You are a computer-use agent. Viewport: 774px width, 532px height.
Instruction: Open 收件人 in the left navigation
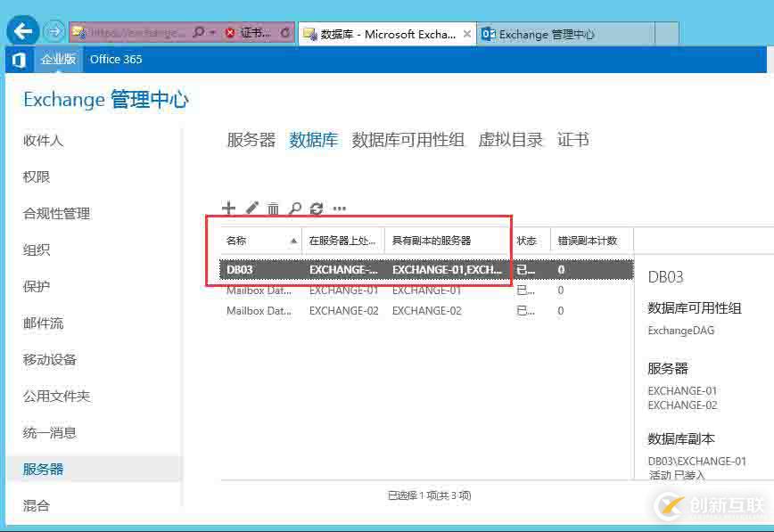(43, 141)
